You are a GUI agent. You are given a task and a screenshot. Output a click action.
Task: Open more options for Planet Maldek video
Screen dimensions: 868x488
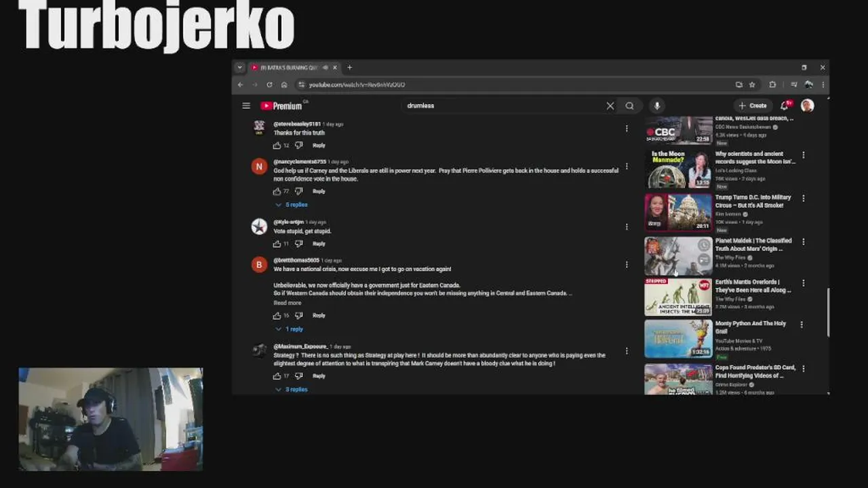pyautogui.click(x=804, y=242)
